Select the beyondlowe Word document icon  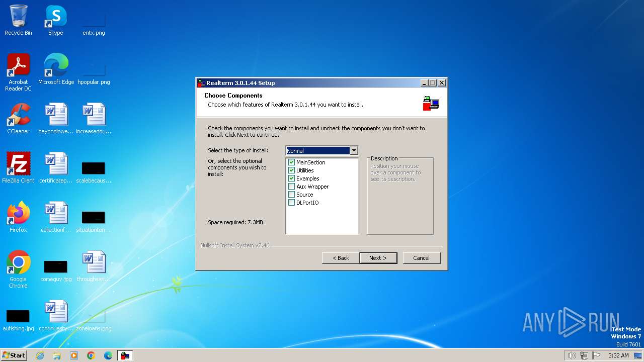56,119
